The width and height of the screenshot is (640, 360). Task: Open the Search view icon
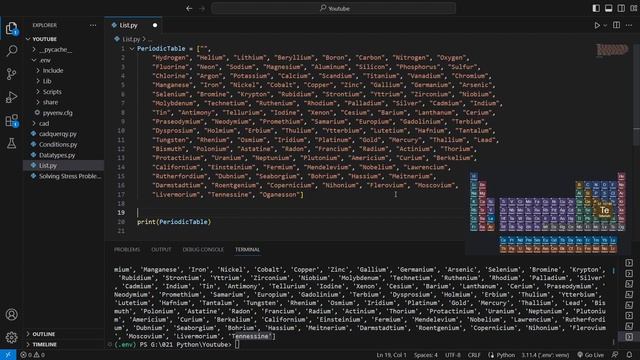11,51
